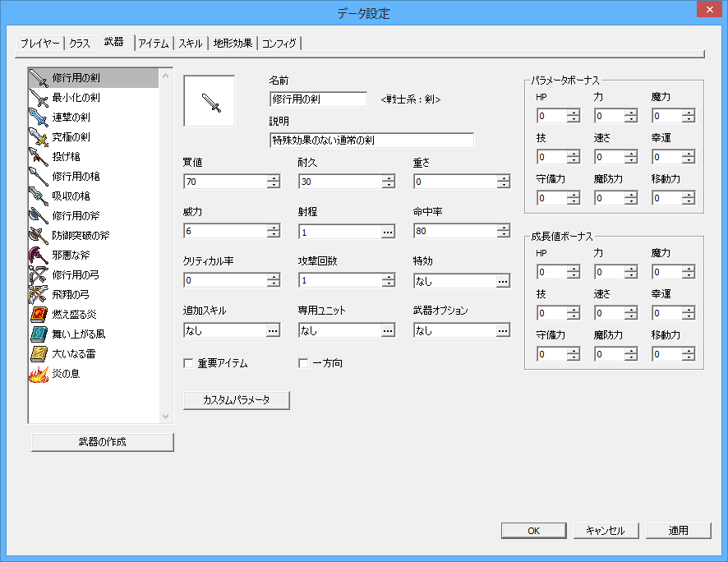Switch to the スキル tab

(191, 44)
